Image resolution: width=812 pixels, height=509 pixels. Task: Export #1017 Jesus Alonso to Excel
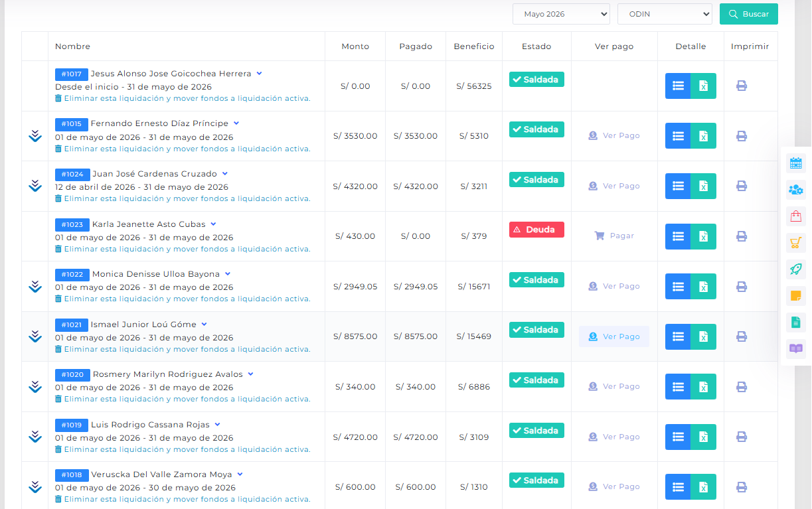coord(703,86)
